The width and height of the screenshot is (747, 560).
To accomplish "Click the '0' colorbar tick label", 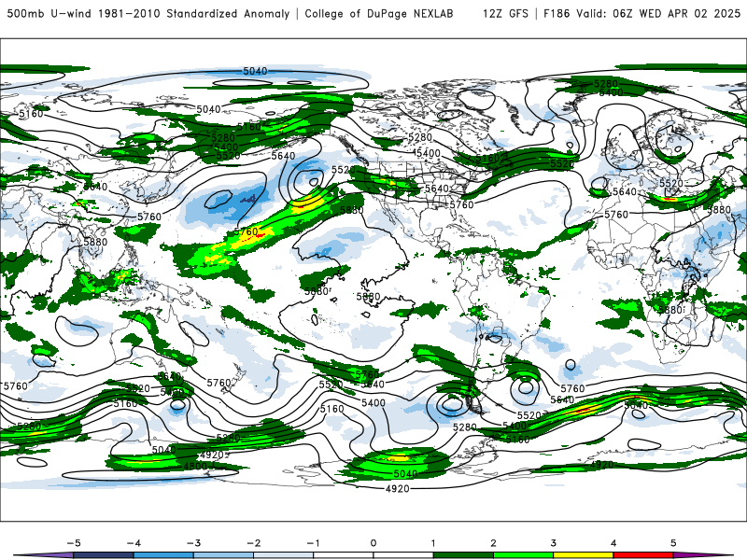I will 373,543.
